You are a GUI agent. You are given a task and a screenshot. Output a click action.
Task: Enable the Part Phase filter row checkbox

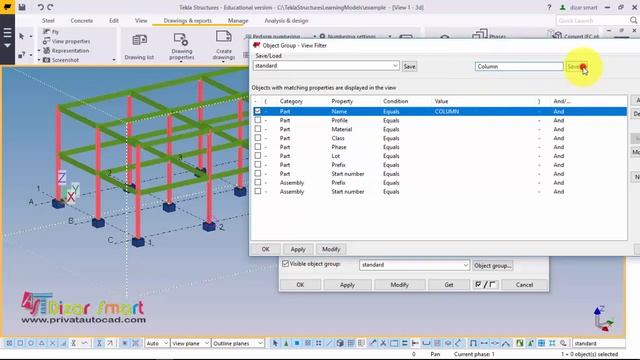pos(258,147)
